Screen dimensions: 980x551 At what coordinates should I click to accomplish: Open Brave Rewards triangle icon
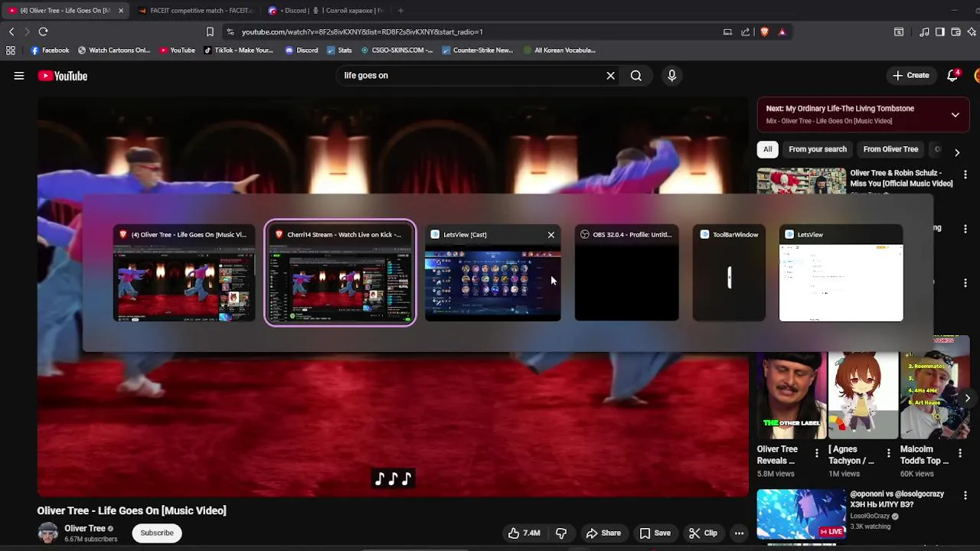[782, 32]
